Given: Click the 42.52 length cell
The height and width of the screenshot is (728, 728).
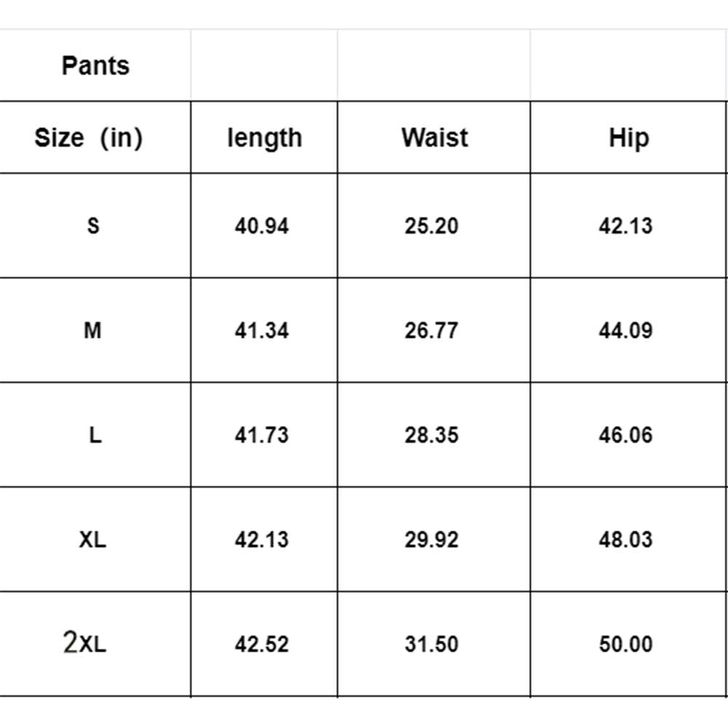Looking at the screenshot, I should [x=261, y=644].
